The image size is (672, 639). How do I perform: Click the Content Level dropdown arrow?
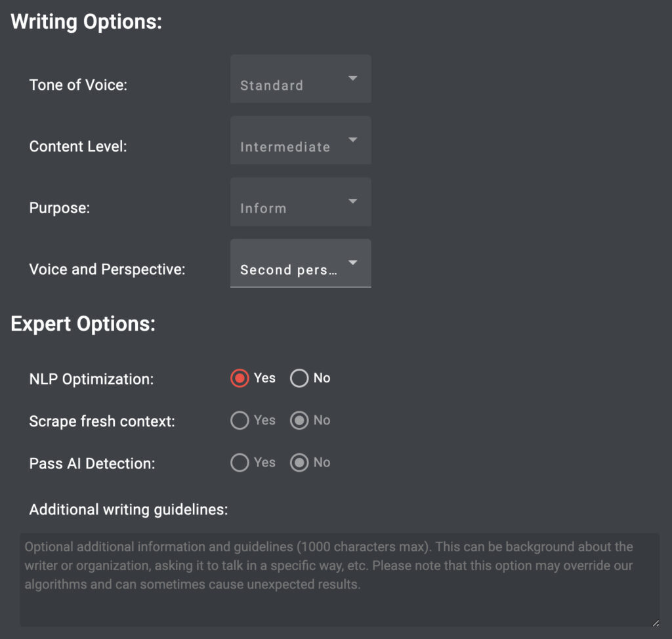pyautogui.click(x=353, y=139)
